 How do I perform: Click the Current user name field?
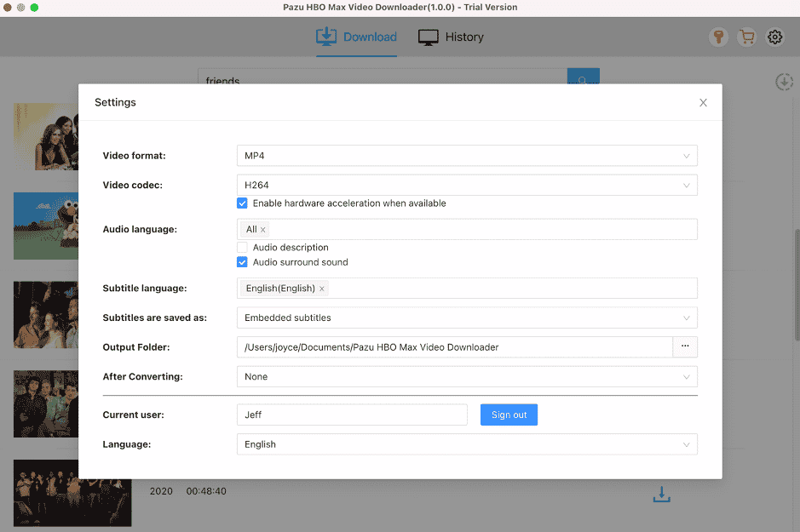coord(351,415)
